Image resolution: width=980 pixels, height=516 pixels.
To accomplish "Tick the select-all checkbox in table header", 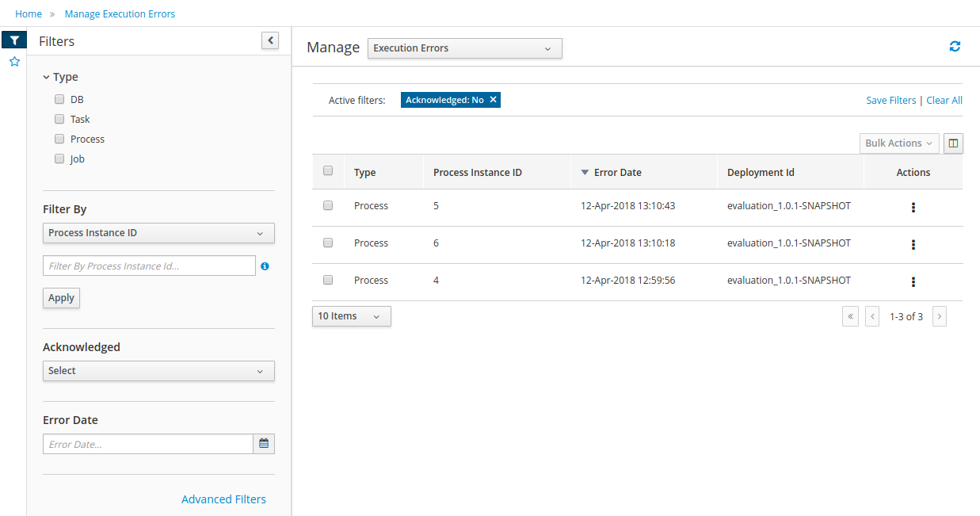I will [328, 171].
